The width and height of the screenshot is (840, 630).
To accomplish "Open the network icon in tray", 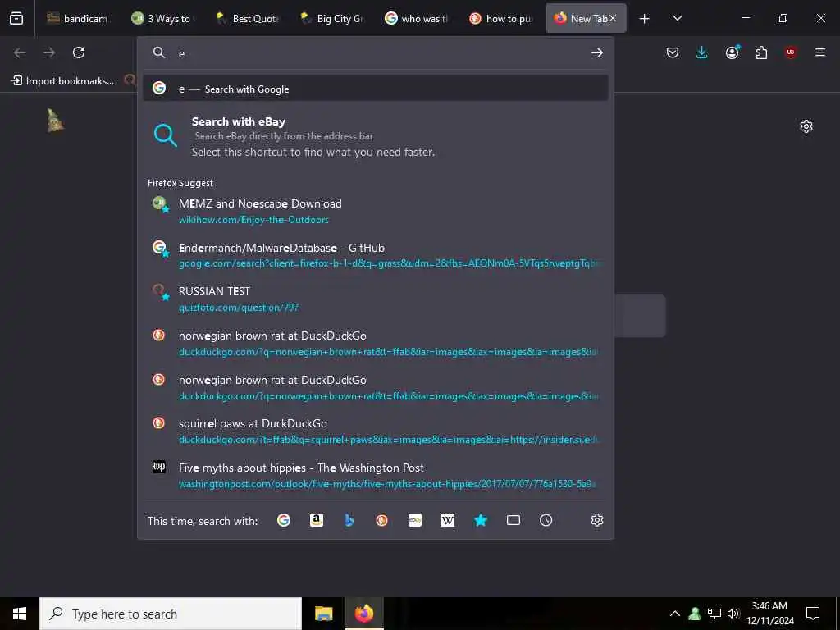I will coord(714,614).
